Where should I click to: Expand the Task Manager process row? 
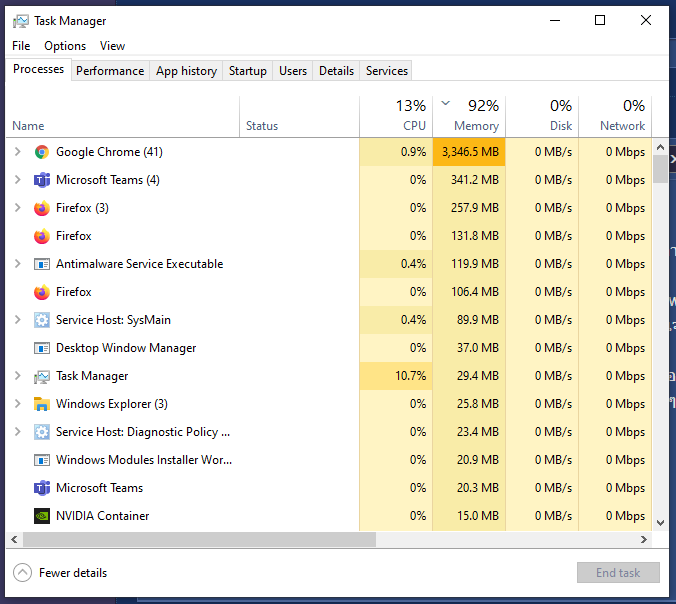click(18, 376)
